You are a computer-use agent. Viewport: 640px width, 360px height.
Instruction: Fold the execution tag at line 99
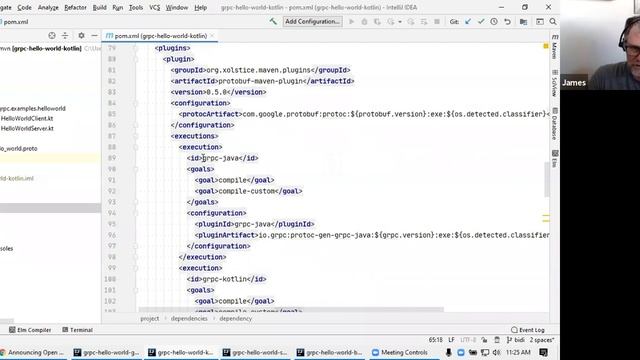click(x=136, y=268)
